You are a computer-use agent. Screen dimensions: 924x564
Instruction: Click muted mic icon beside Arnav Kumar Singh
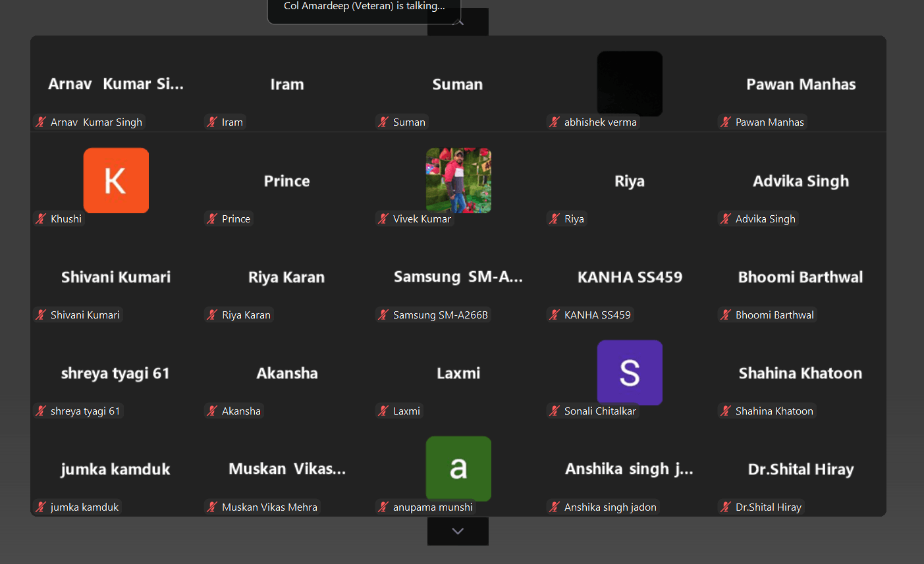[41, 122]
